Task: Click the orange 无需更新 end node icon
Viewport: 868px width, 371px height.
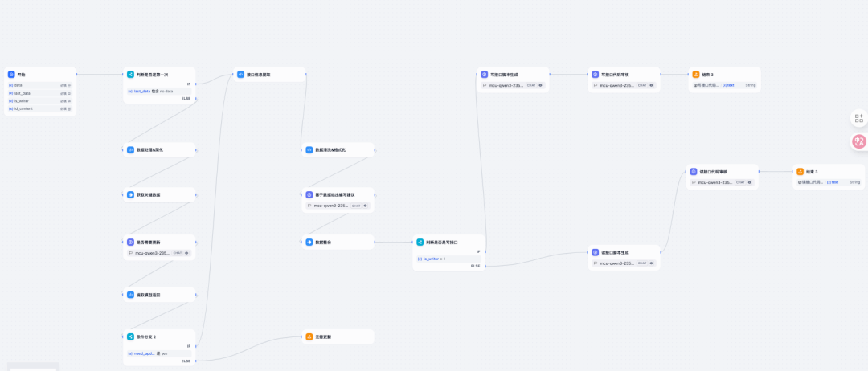Action: pos(309,336)
